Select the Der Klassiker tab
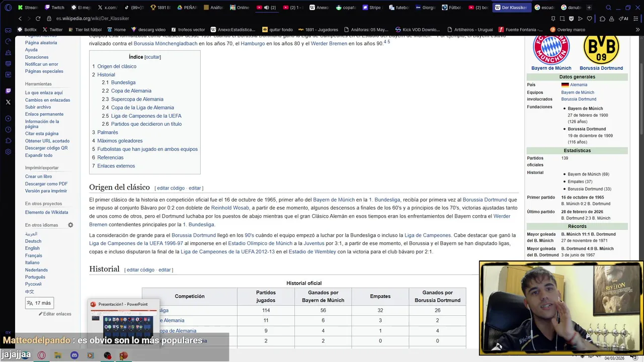 tap(511, 8)
